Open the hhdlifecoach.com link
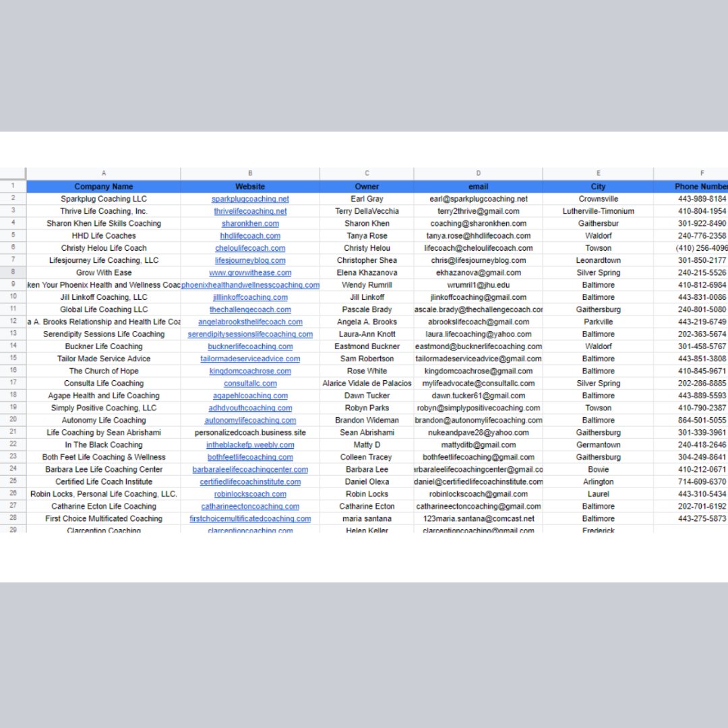728x728 pixels. click(249, 235)
